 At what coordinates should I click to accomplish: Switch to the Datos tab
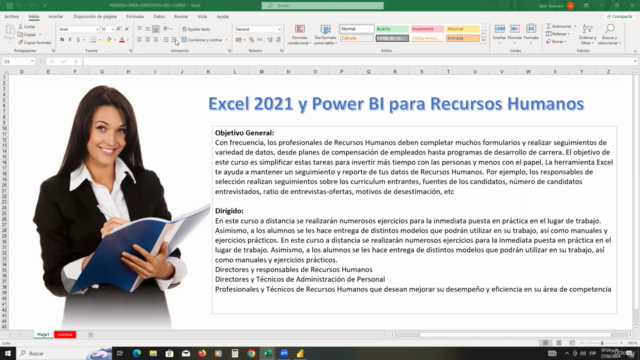159,17
